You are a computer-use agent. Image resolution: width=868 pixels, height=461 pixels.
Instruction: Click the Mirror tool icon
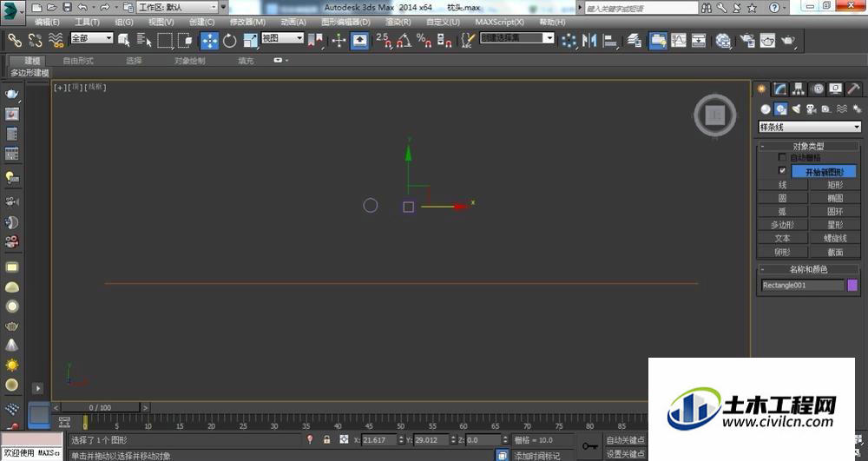589,41
